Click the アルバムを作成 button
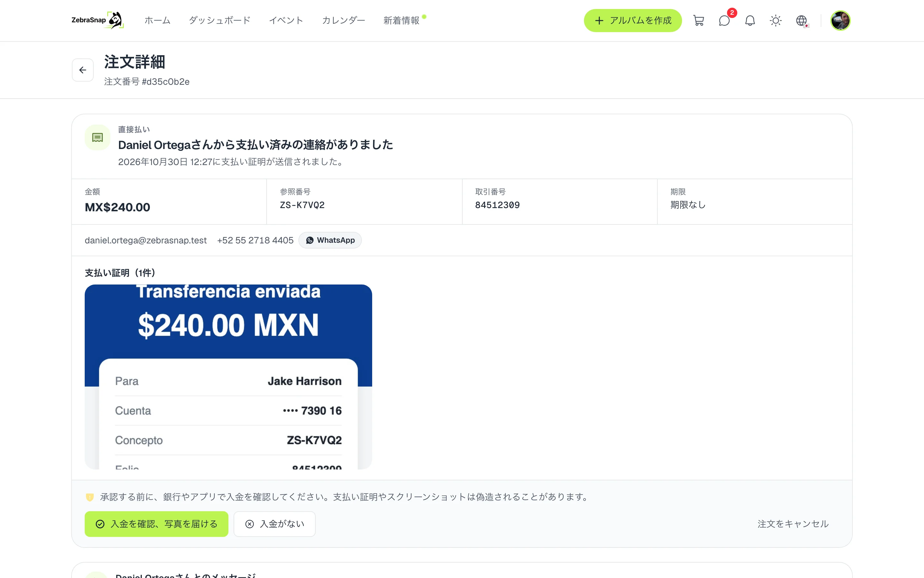This screenshot has height=578, width=924. (633, 21)
